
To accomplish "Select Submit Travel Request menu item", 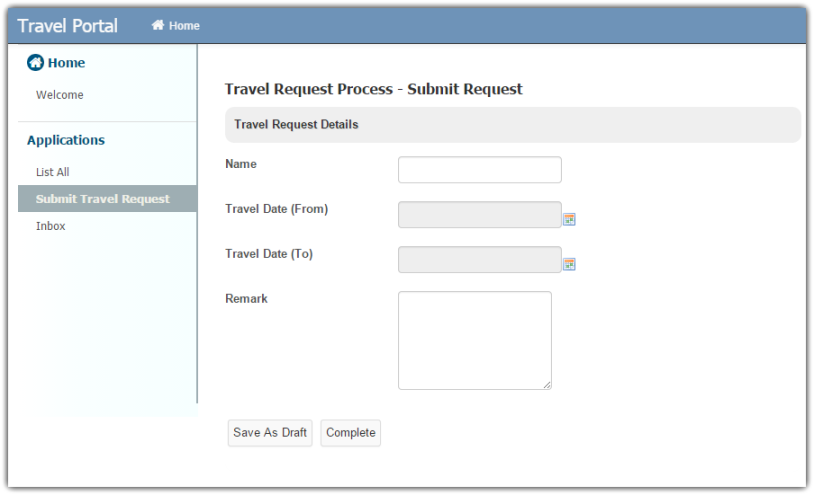I will pos(103,199).
